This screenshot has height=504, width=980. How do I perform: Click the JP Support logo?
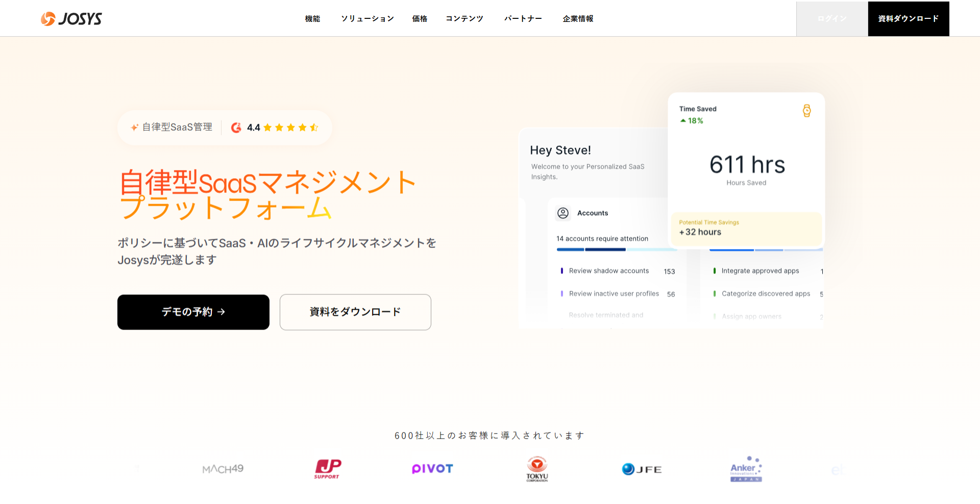tap(327, 469)
